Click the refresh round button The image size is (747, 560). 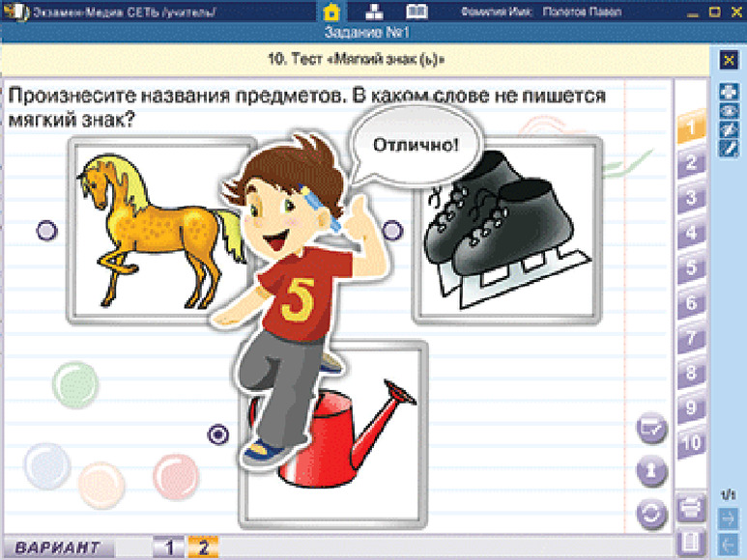pos(651,514)
